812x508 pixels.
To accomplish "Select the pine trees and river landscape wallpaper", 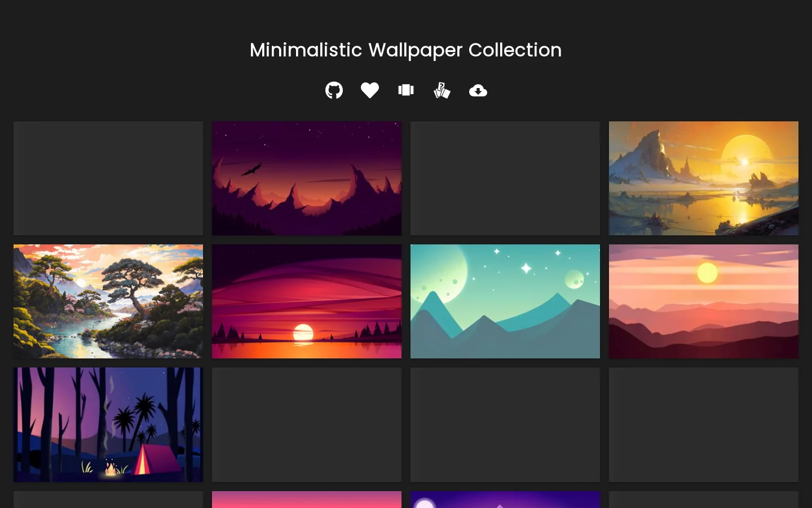I will click(108, 301).
